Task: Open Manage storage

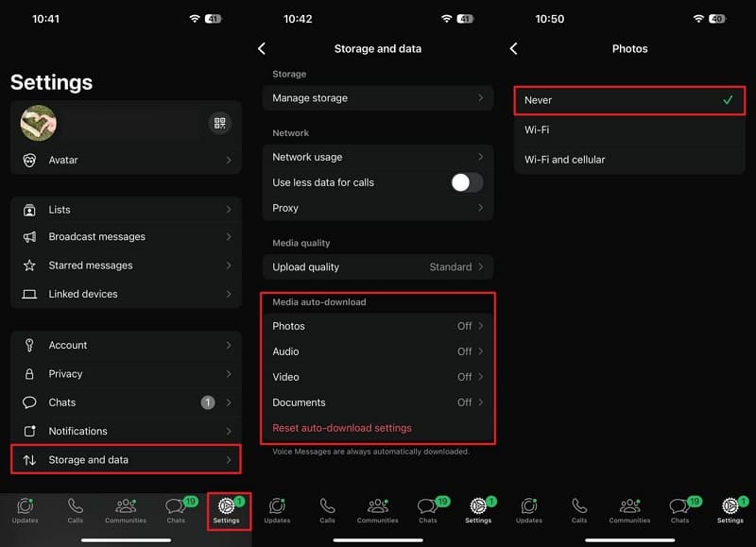Action: [378, 98]
